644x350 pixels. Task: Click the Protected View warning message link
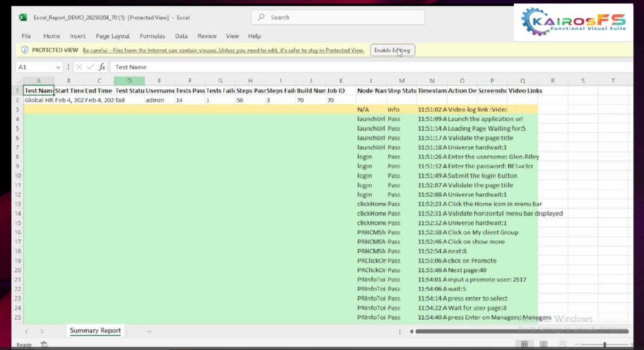(x=223, y=50)
